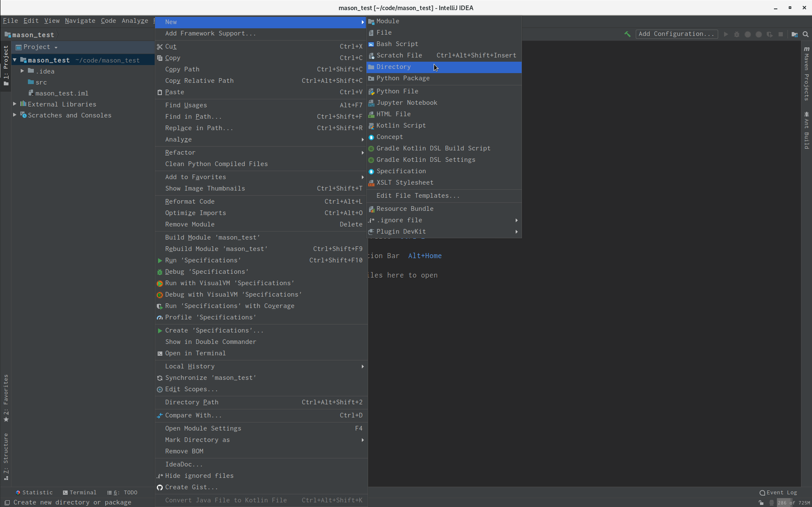Viewport: 812px width, 507px height.
Task: Click the Resource Bundle icon
Action: tap(371, 209)
